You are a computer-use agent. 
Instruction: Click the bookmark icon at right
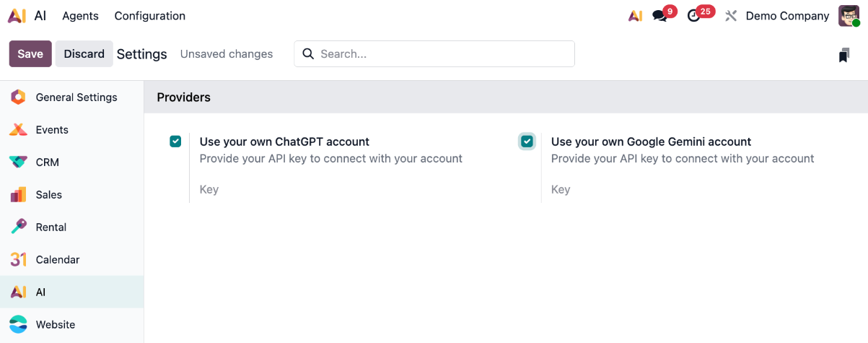point(843,56)
